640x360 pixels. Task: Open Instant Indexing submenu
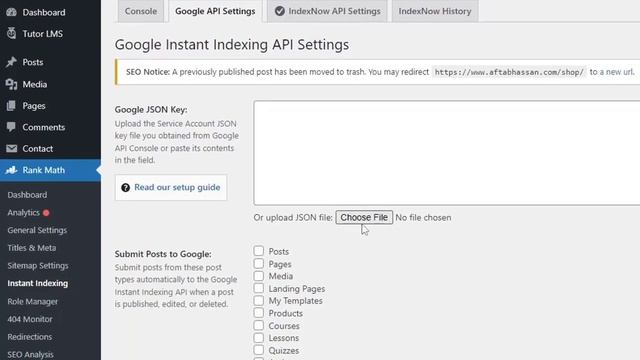pyautogui.click(x=38, y=283)
